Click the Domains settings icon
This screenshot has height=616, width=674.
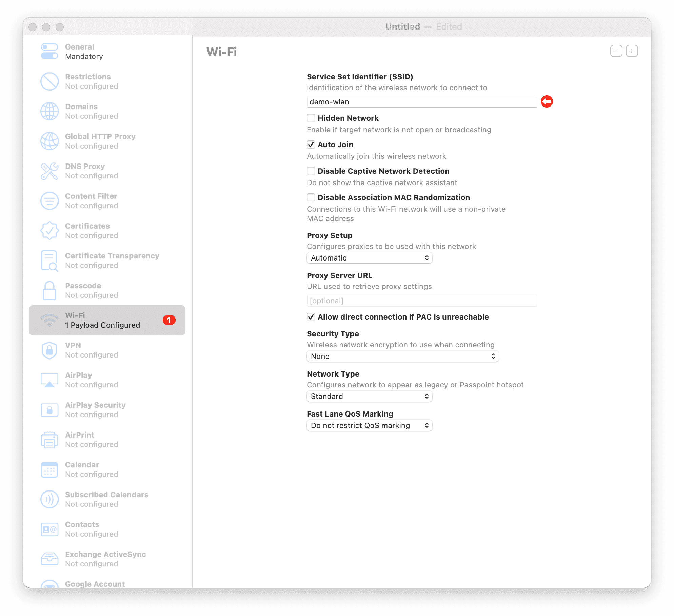click(x=49, y=112)
